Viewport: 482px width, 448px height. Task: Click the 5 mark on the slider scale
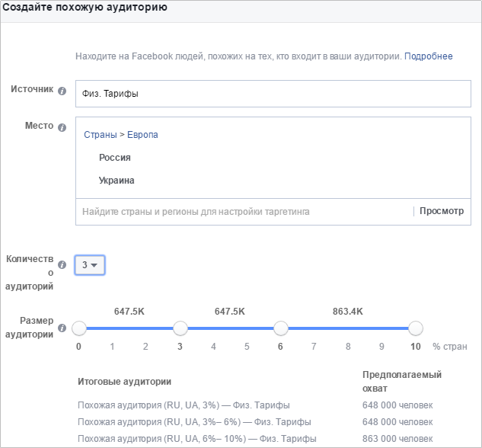click(247, 347)
